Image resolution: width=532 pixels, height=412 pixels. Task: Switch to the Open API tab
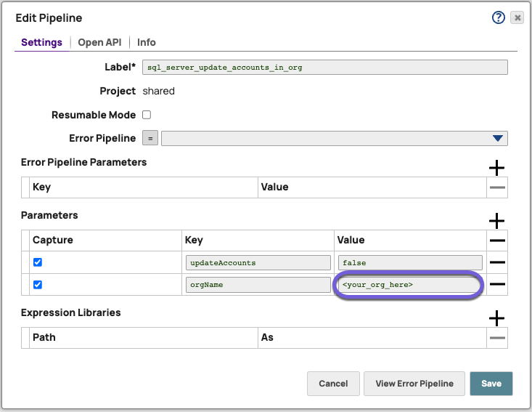tap(99, 42)
